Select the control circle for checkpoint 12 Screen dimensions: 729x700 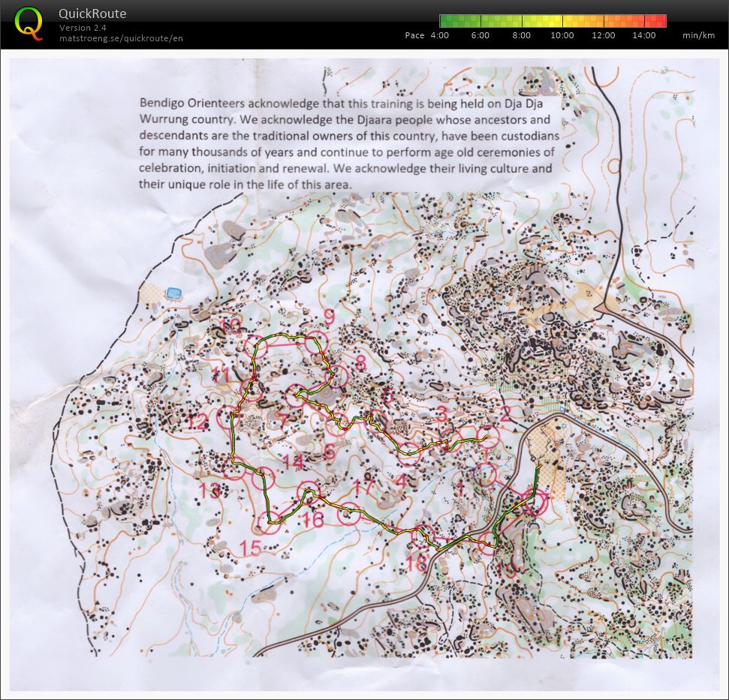click(229, 417)
